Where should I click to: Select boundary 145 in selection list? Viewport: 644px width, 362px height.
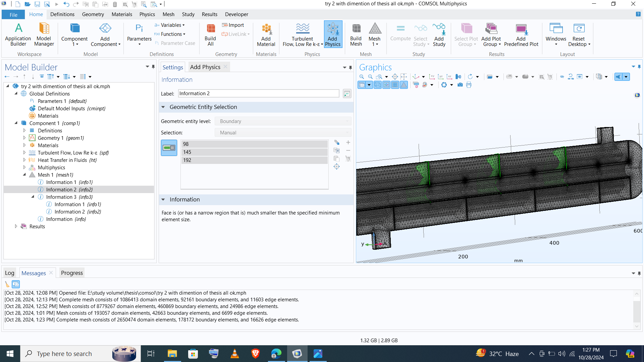tap(254, 152)
